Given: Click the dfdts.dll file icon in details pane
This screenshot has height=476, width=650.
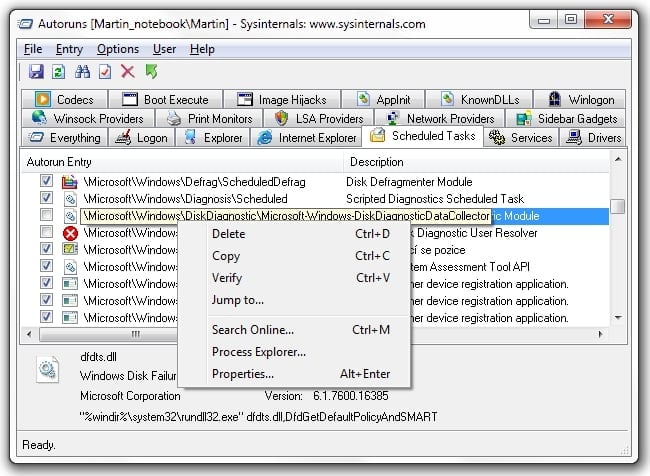Looking at the screenshot, I should tap(48, 369).
